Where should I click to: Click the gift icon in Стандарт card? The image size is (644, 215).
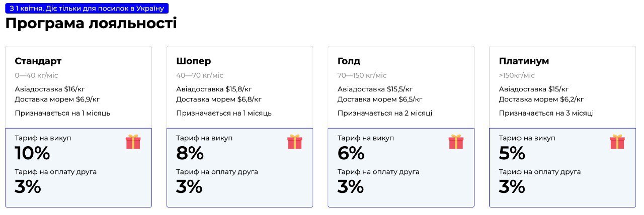tap(133, 142)
